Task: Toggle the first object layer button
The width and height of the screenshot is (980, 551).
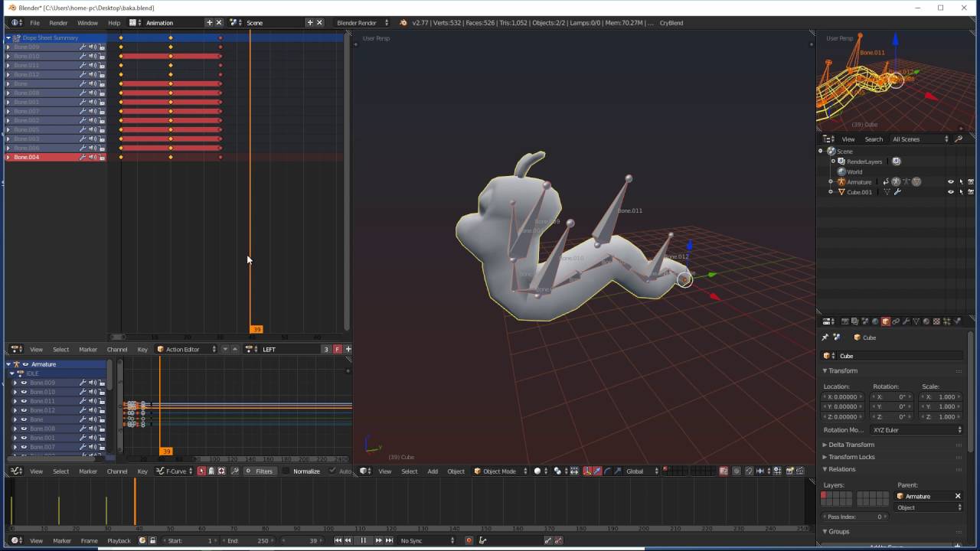Action: (825, 496)
